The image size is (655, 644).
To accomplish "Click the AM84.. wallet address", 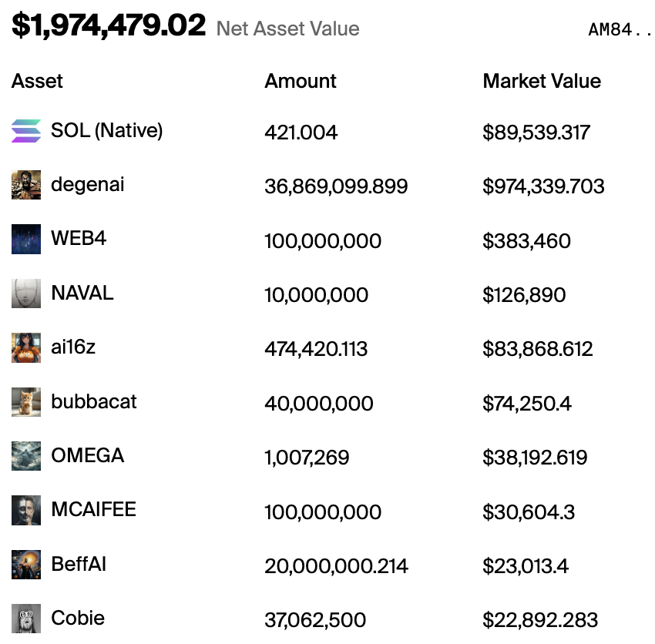I will 620,29.
